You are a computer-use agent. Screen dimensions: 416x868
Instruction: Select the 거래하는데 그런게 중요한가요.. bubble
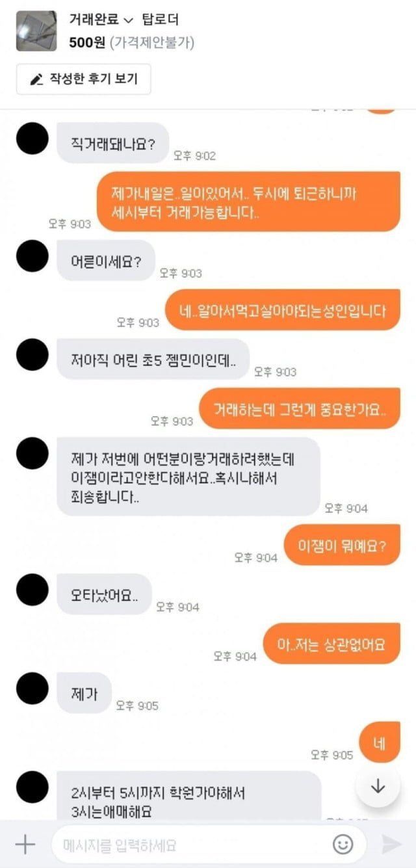coord(299,409)
